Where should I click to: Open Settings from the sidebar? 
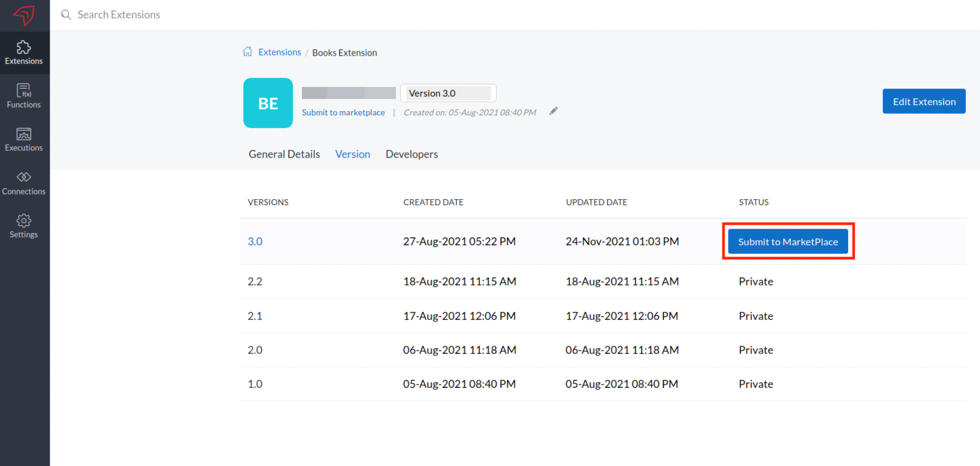[x=24, y=226]
